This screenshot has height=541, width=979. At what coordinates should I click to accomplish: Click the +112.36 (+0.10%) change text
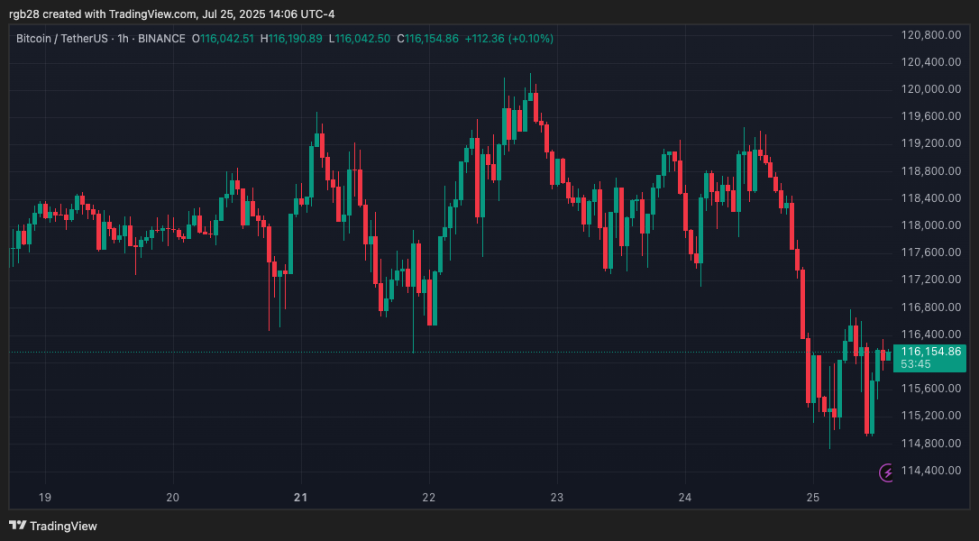510,38
